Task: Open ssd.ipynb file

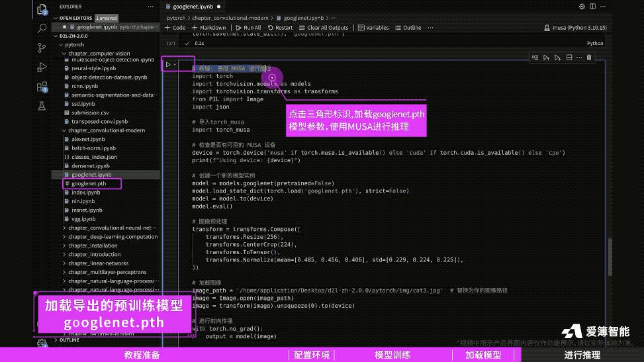Action: (x=83, y=104)
